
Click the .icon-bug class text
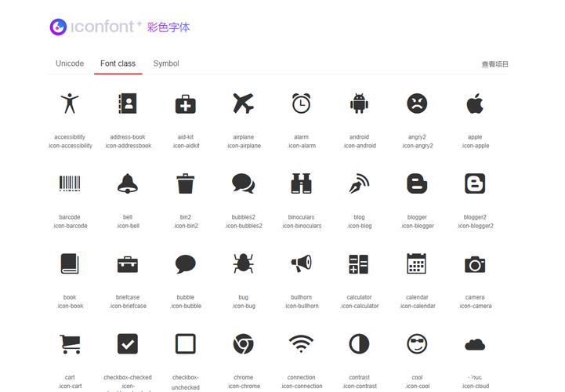tap(244, 306)
